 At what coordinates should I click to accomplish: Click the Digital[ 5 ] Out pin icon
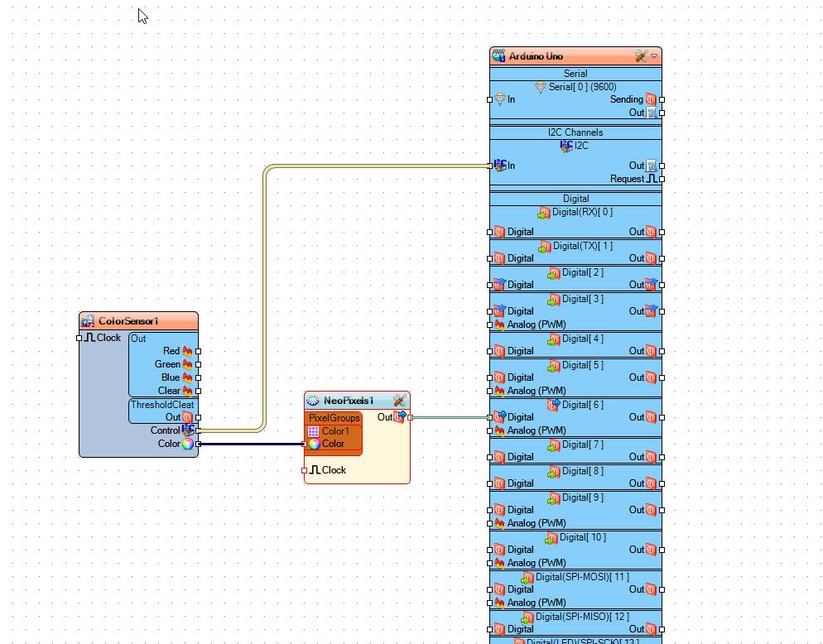(651, 377)
